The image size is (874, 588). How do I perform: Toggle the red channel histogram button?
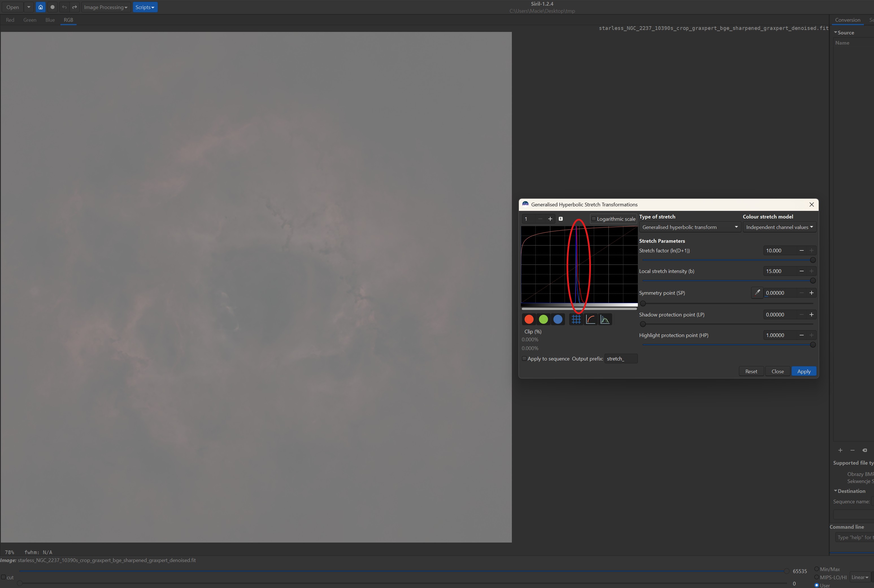(529, 319)
